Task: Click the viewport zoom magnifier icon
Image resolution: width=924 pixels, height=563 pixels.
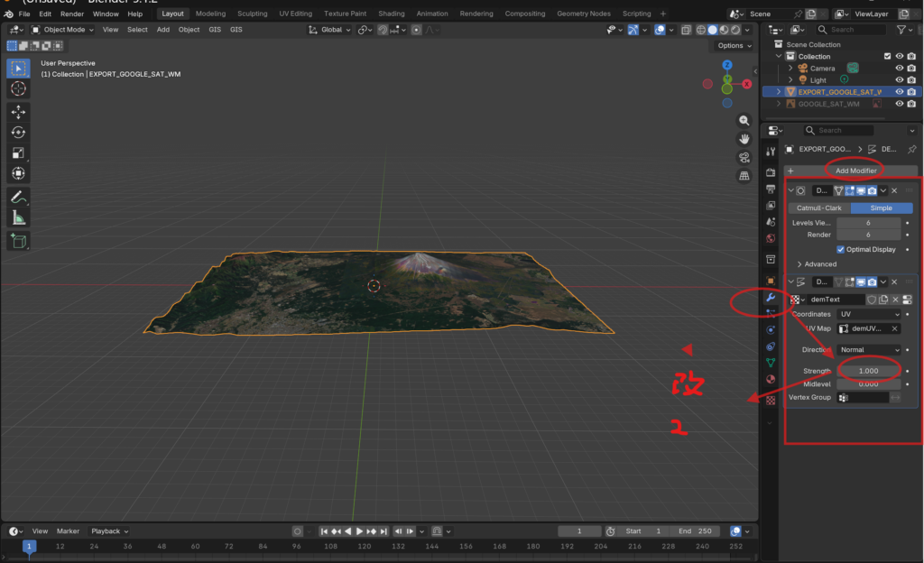Action: click(744, 121)
